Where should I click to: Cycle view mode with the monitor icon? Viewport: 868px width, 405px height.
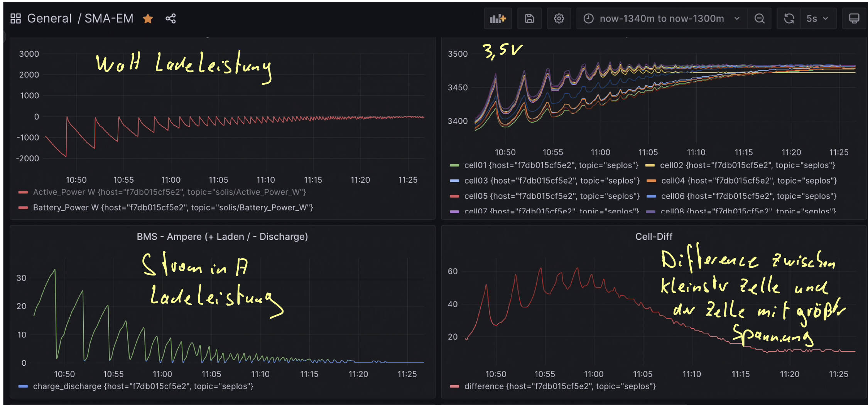click(x=854, y=18)
